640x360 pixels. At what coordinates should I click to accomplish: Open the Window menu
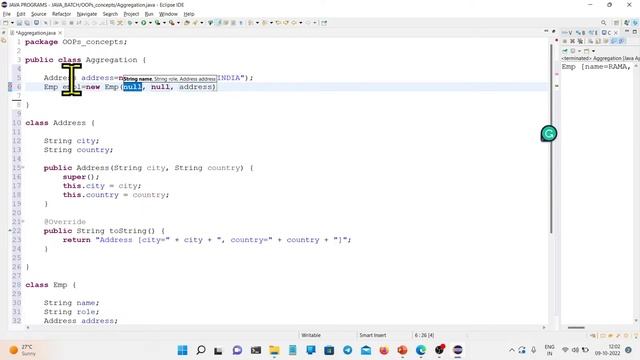(168, 14)
